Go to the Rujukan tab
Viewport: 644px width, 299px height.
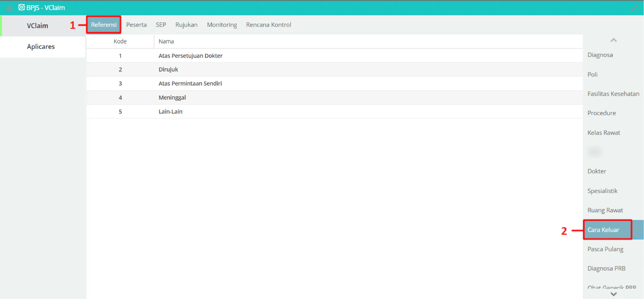click(186, 25)
